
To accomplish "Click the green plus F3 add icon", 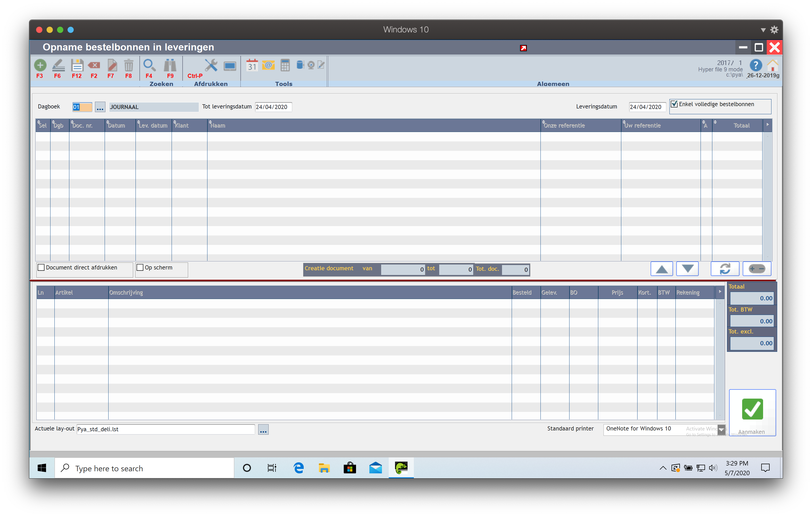I will [40, 65].
